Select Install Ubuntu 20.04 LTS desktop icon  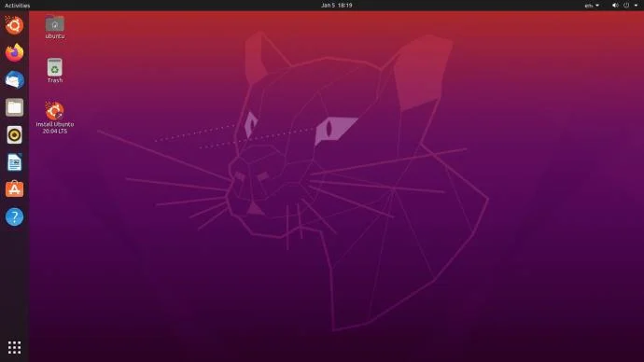[55, 118]
